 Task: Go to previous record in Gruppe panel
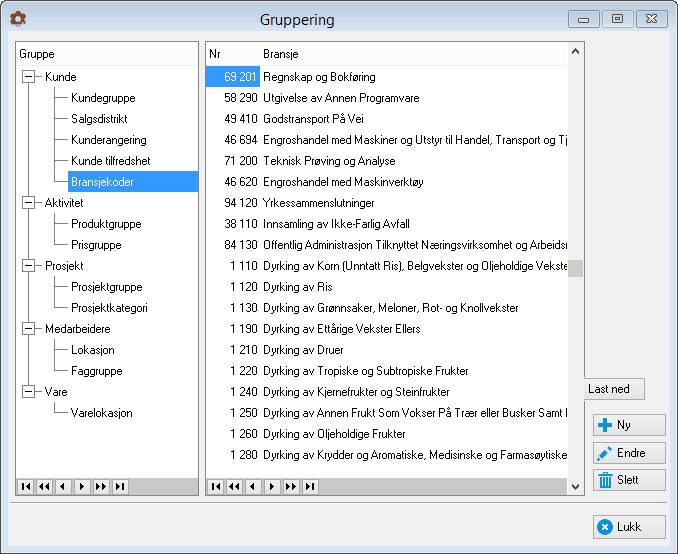coord(63,487)
